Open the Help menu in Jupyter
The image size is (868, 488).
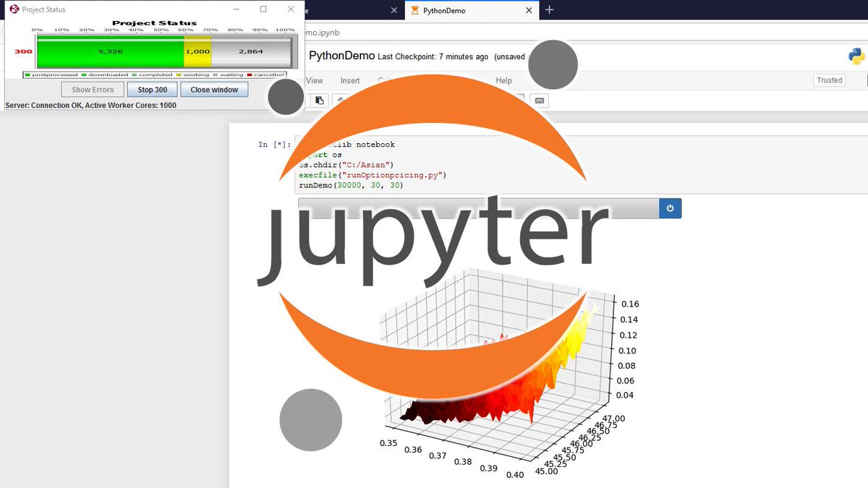click(503, 81)
